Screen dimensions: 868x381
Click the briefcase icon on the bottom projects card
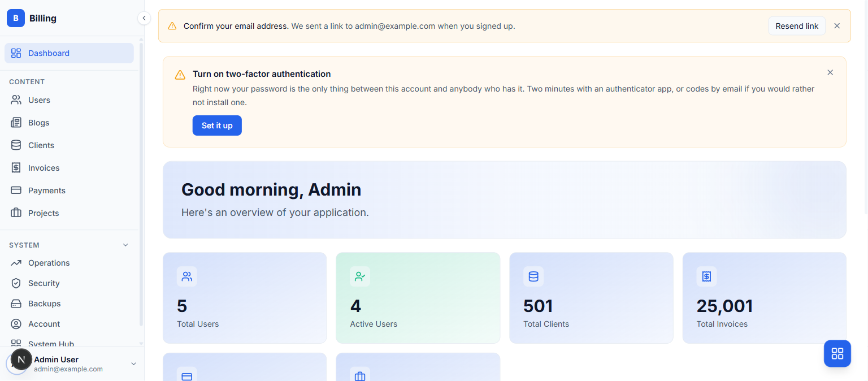point(360,376)
